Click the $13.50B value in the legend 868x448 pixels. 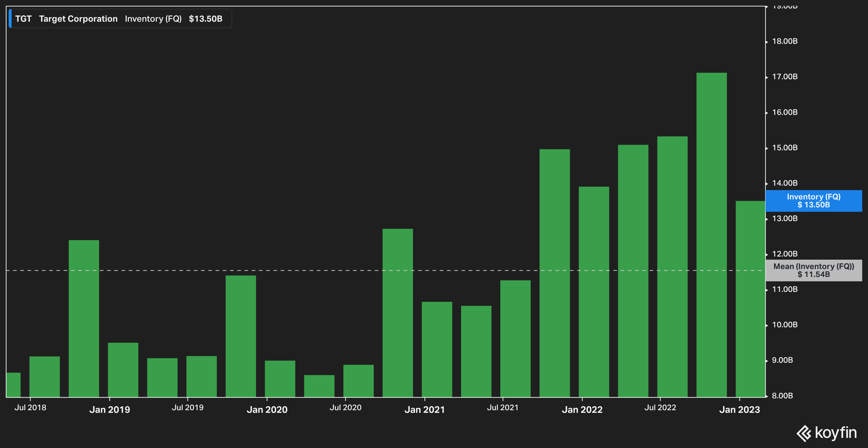[205, 19]
